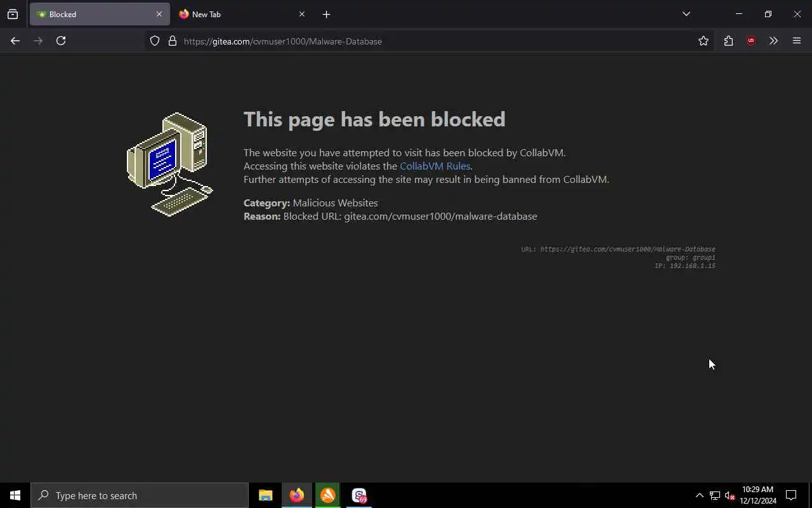
Task: Click the 'group: group1' debug text
Action: pos(690,257)
